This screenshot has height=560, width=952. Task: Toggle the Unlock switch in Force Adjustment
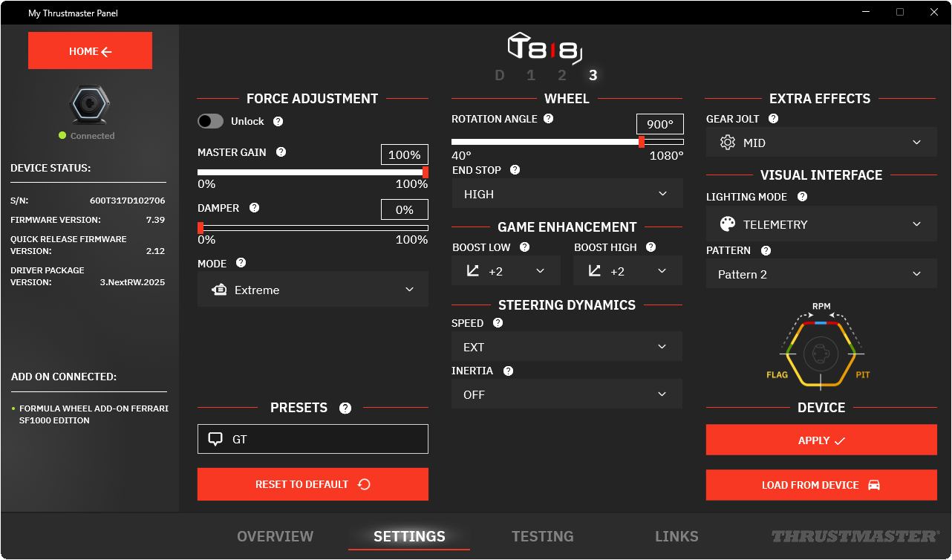click(x=211, y=121)
